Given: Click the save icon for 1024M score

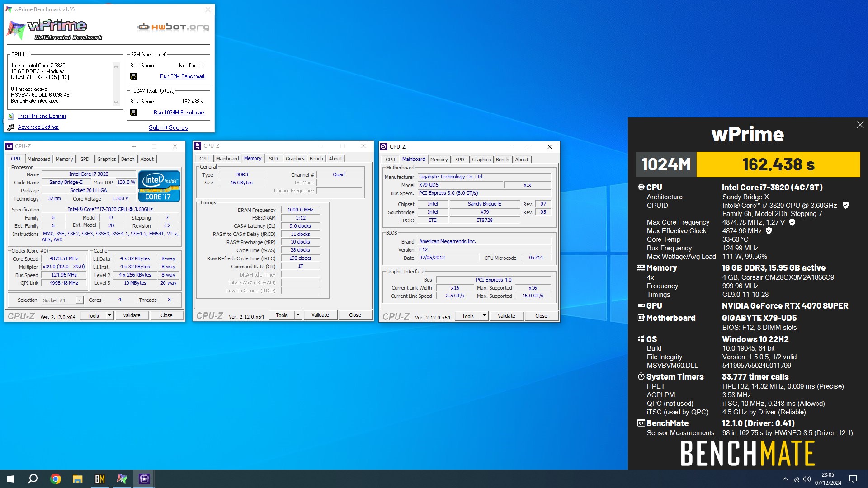Looking at the screenshot, I should pyautogui.click(x=133, y=113).
